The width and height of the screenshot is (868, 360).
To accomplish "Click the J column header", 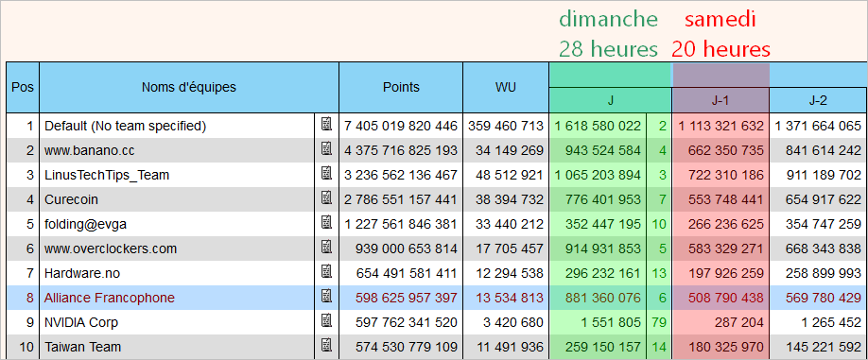I will point(610,101).
